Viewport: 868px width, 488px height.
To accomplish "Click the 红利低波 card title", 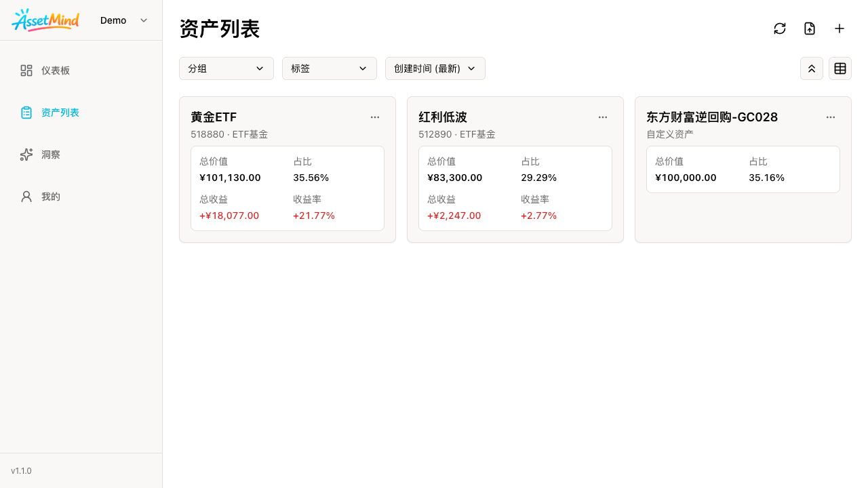I will coord(443,117).
